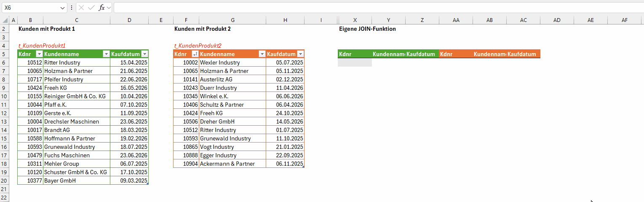Select column header X
This screenshot has height=202, width=644.
tap(355, 20)
